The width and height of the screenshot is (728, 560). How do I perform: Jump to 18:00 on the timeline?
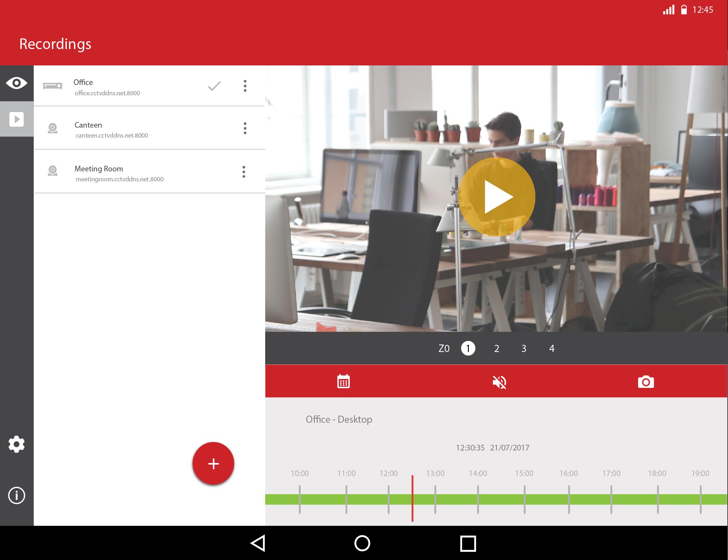(x=657, y=473)
